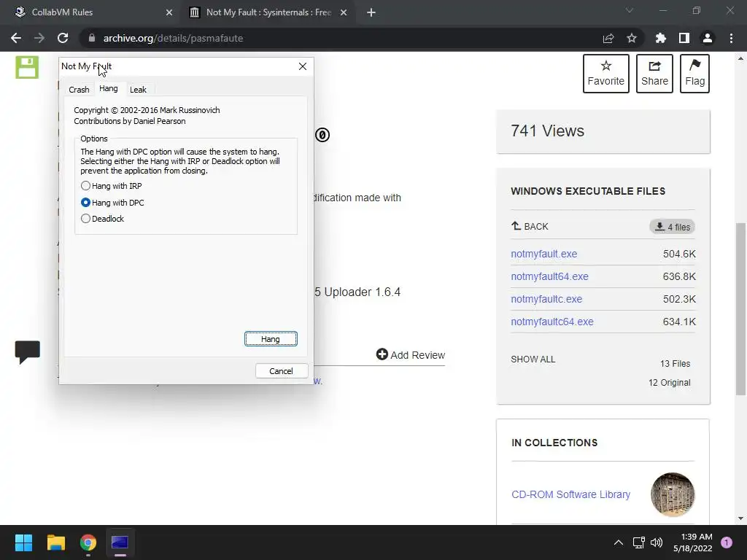747x560 pixels.
Task: Open CD-ROM Software Library collection
Action: point(570,494)
